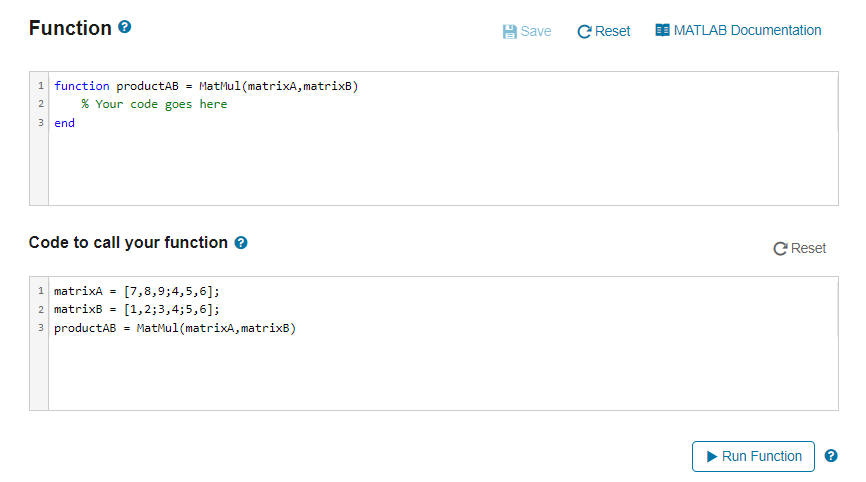Click the Reset arrow icon for calling code

pyautogui.click(x=780, y=248)
